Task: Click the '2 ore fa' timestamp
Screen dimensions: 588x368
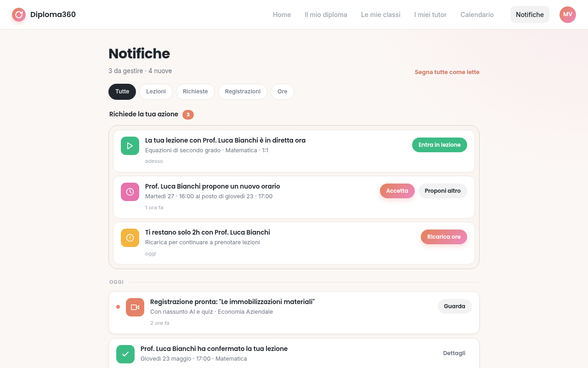Action: pos(160,323)
